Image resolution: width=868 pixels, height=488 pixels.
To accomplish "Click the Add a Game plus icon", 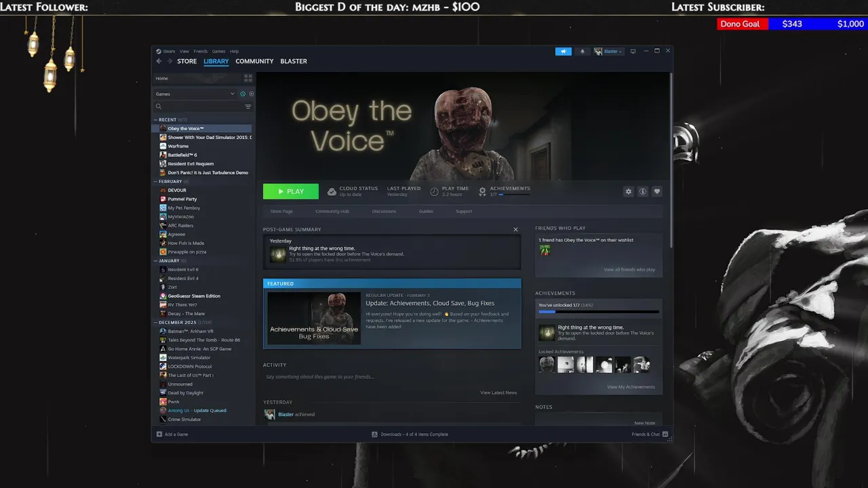I will coord(159,434).
